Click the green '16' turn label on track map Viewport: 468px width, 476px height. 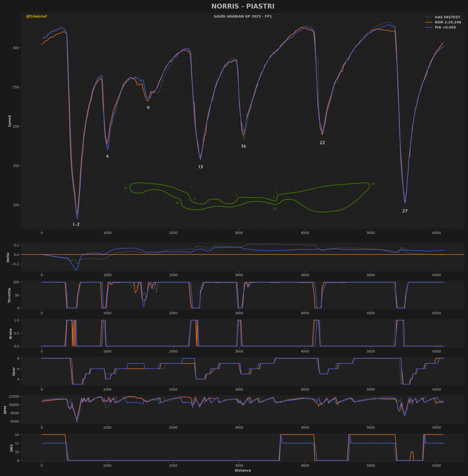tap(177, 203)
